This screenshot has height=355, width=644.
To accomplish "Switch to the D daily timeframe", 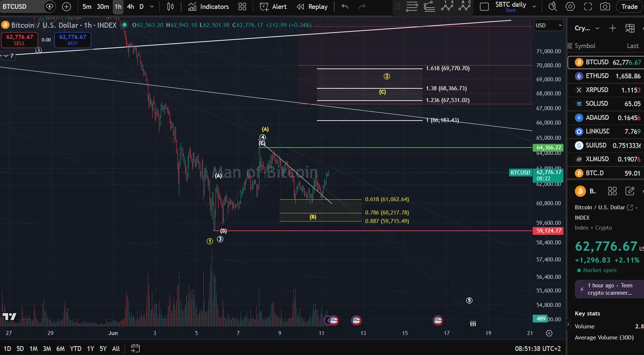I will tap(141, 7).
